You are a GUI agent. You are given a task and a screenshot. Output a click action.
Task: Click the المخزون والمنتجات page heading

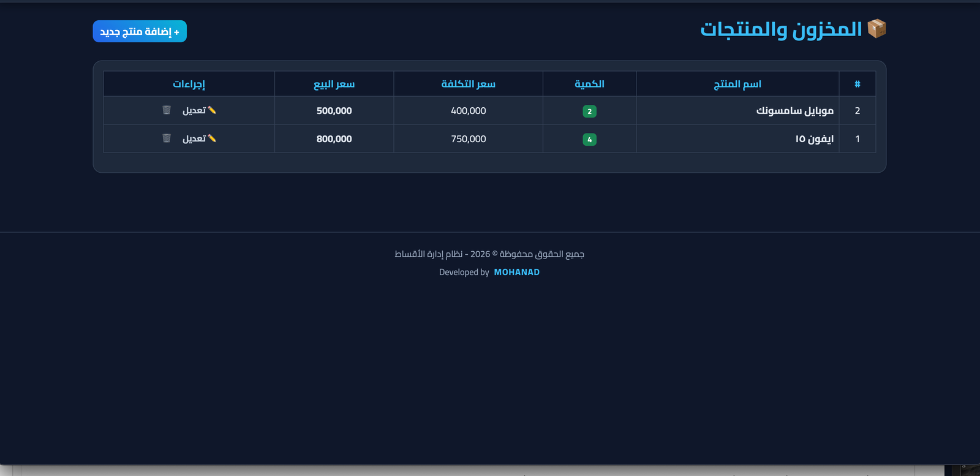tap(781, 29)
